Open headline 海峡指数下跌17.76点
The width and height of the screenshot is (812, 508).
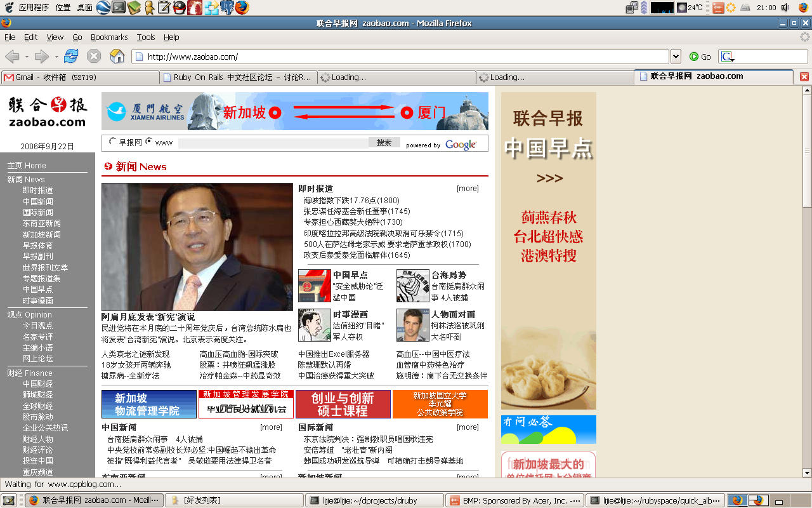tap(351, 201)
